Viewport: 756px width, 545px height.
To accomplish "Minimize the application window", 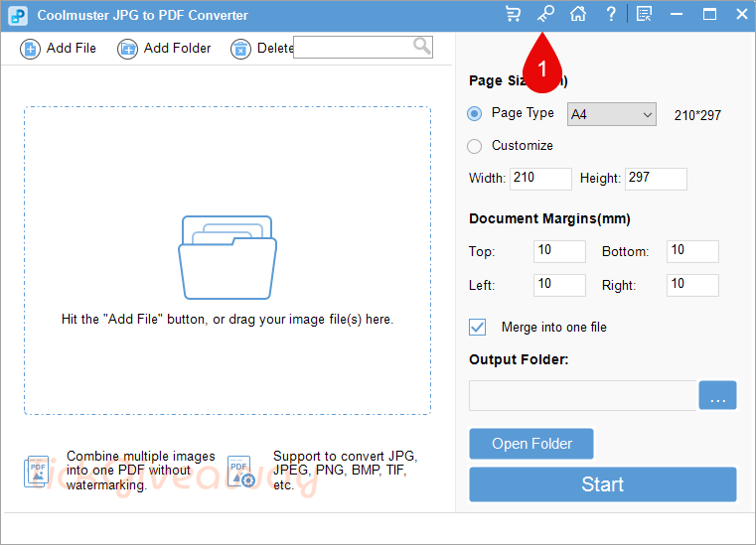I will point(677,14).
